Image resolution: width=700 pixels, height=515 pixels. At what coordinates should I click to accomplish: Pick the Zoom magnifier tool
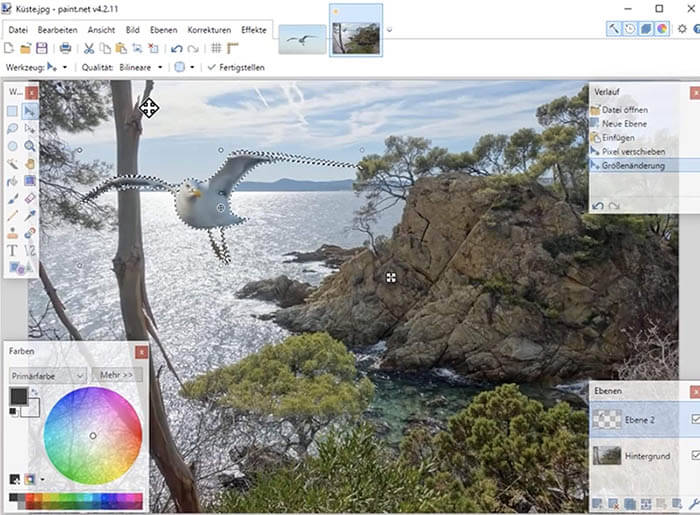click(x=30, y=146)
